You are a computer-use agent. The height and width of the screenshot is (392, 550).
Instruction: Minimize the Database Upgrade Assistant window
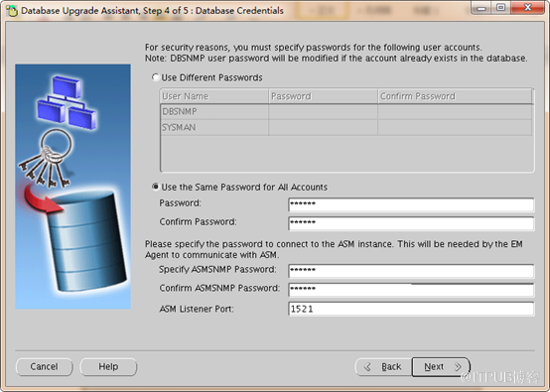pyautogui.click(x=481, y=8)
